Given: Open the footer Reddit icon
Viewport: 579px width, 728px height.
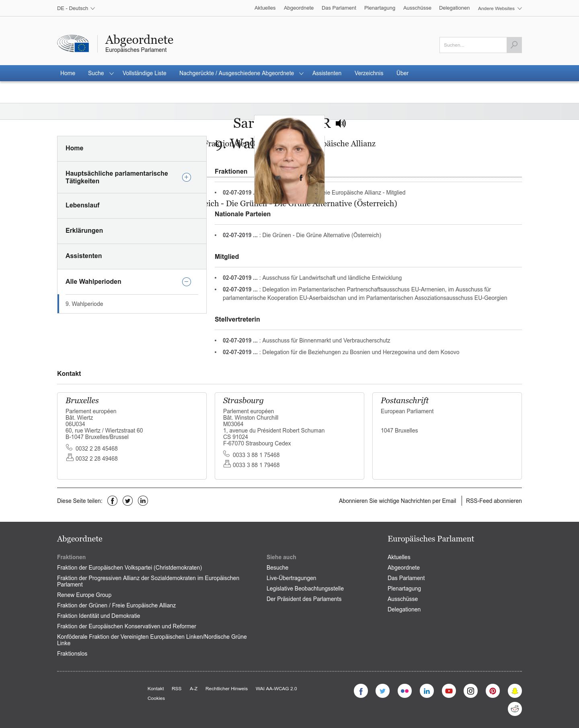Looking at the screenshot, I should (x=515, y=709).
